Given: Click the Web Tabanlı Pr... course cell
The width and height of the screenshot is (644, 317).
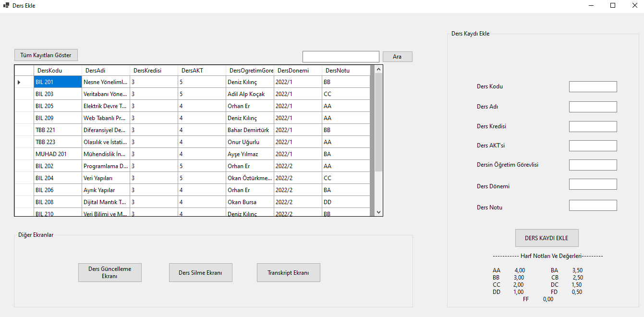Looking at the screenshot, I should point(106,118).
